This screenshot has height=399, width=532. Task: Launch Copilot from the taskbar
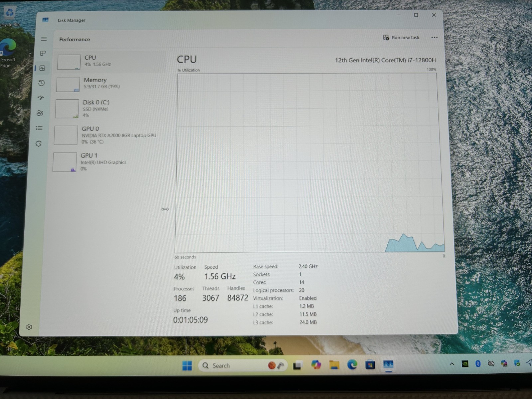(x=316, y=365)
